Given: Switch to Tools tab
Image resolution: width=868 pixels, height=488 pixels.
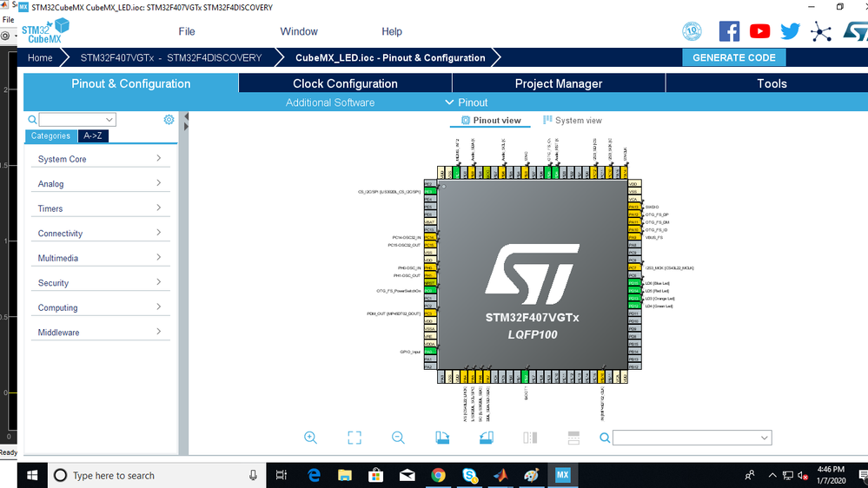Looking at the screenshot, I should pos(772,83).
